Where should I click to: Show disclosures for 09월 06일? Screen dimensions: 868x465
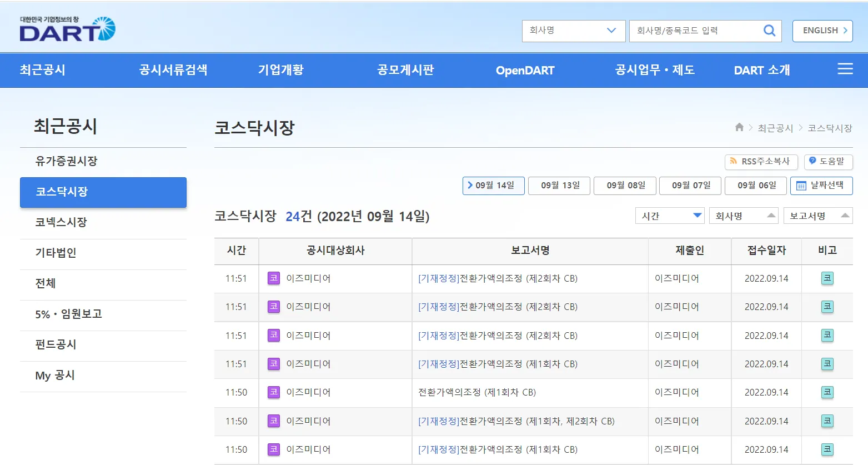pos(757,186)
